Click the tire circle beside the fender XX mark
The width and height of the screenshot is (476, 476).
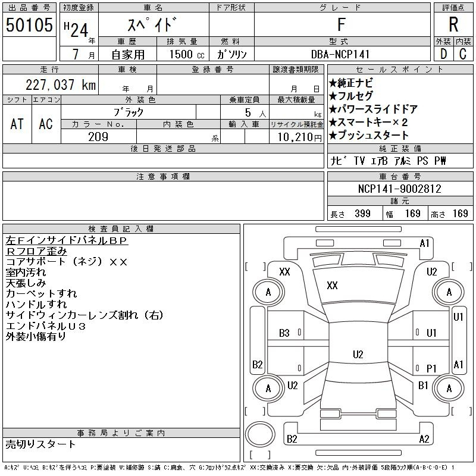(x=268, y=292)
